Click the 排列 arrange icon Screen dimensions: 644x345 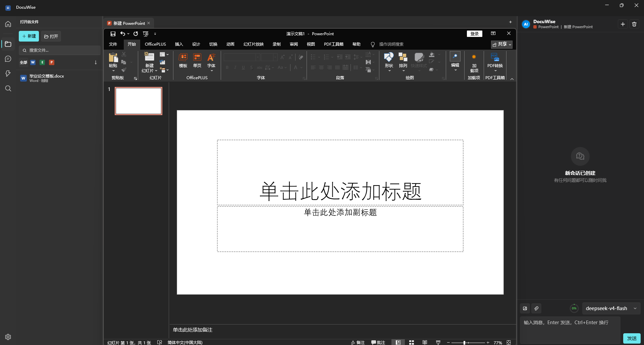pyautogui.click(x=403, y=57)
